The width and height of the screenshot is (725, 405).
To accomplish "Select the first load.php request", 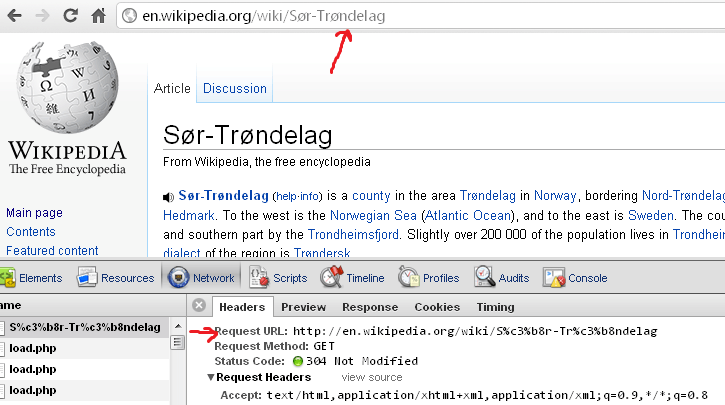I will pos(85,348).
